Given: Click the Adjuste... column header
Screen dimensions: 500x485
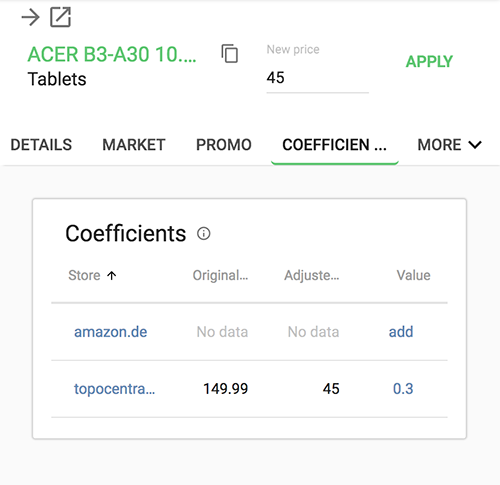Looking at the screenshot, I should pyautogui.click(x=312, y=276).
